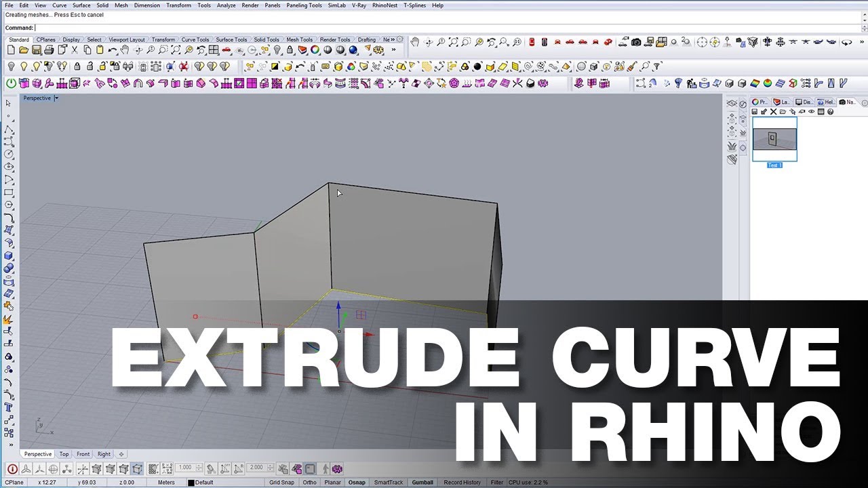Expand top-right toolbar overflow chevron

click(862, 42)
